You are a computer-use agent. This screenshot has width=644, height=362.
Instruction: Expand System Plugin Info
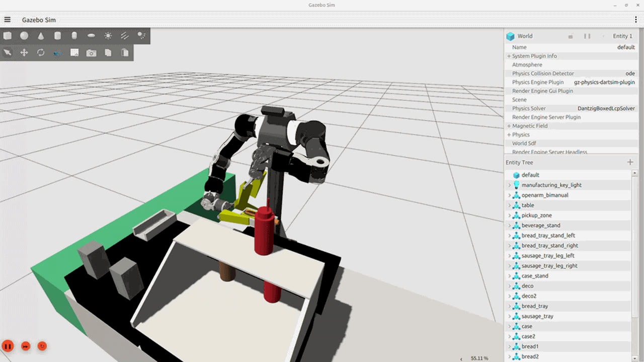(509, 56)
